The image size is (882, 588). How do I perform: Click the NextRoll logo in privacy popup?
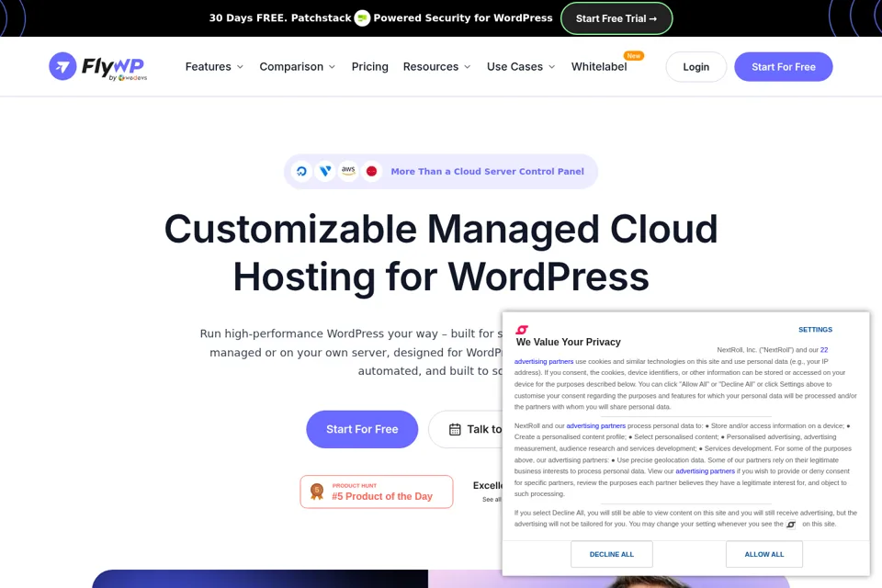tap(522, 329)
